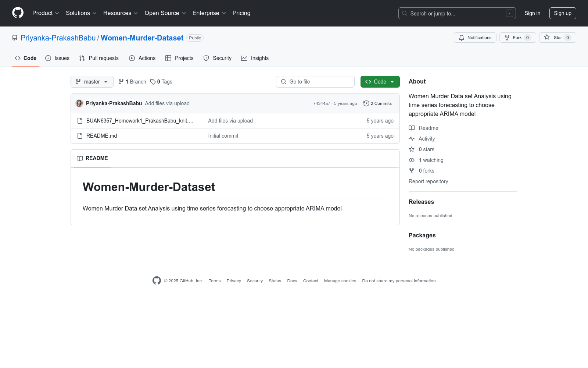Switch to the Insights tab
This screenshot has height=368, width=588.
(255, 58)
